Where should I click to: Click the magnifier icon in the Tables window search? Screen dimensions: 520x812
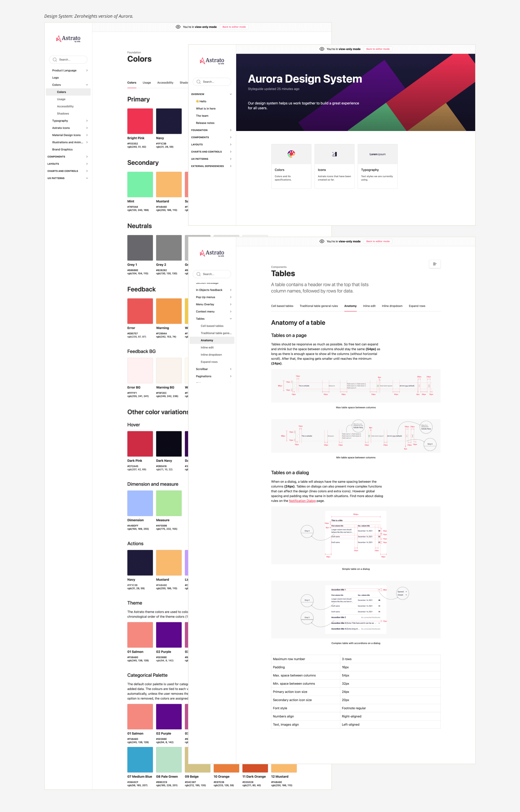point(199,274)
